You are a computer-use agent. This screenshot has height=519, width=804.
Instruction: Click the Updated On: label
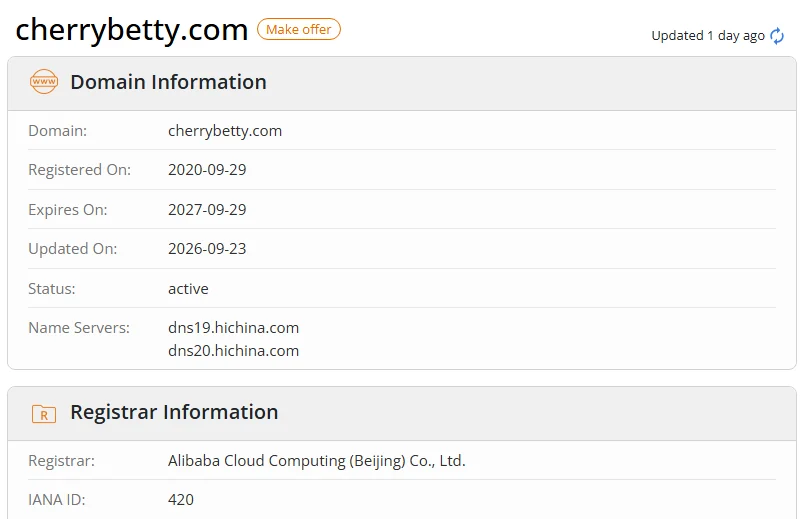[73, 249]
